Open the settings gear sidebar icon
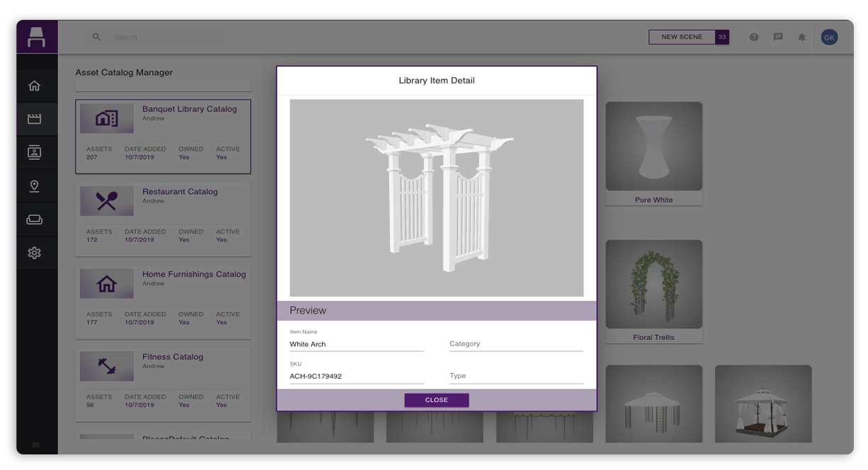868x470 pixels. [34, 253]
